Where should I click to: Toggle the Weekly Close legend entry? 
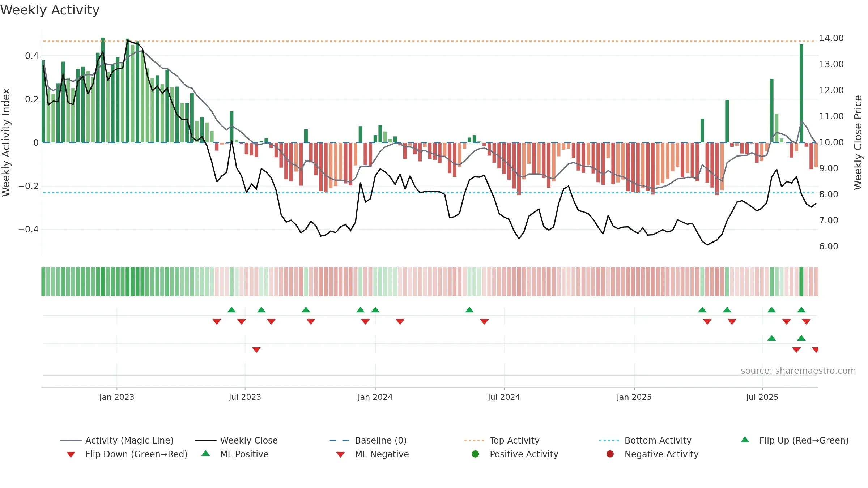[236, 440]
